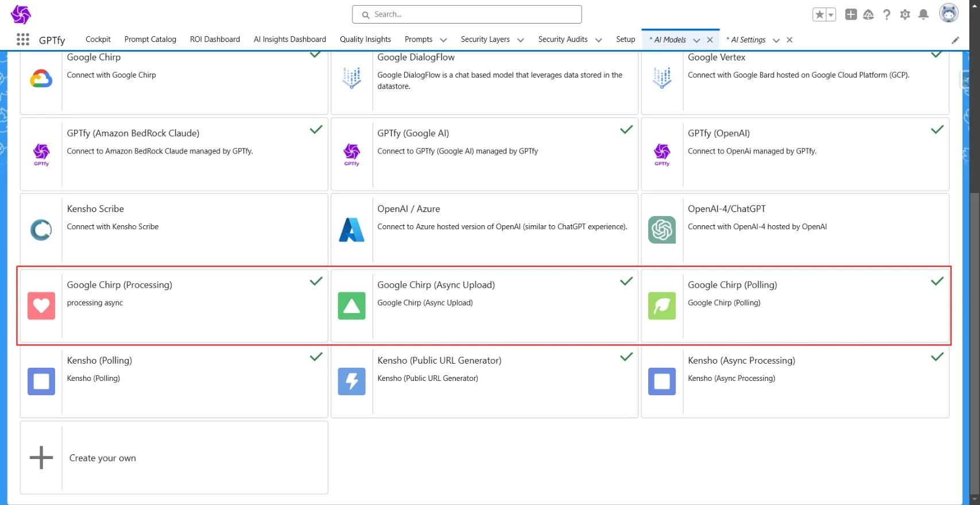The height and width of the screenshot is (505, 980).
Task: Open the Setup gear icon
Action: 905,15
